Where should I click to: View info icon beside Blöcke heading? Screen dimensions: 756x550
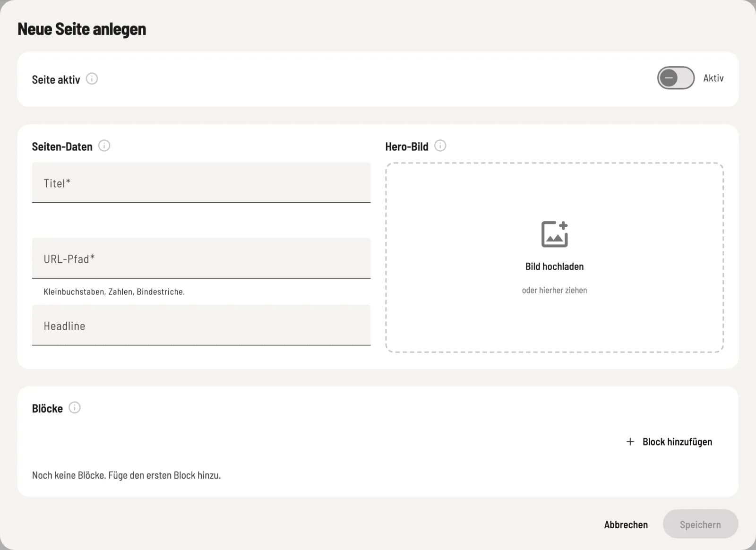coord(75,408)
